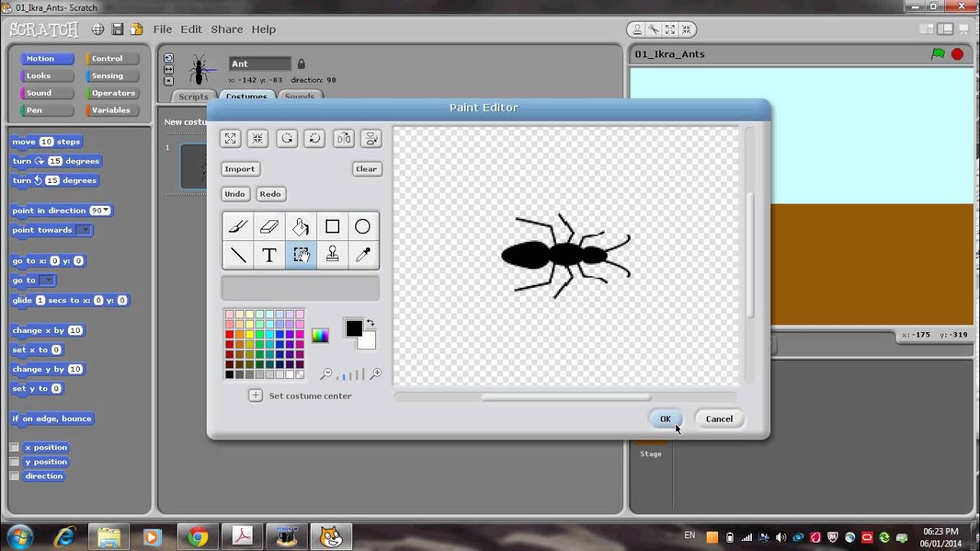Viewport: 980px width, 551px height.
Task: Open the File menu
Action: click(x=162, y=29)
